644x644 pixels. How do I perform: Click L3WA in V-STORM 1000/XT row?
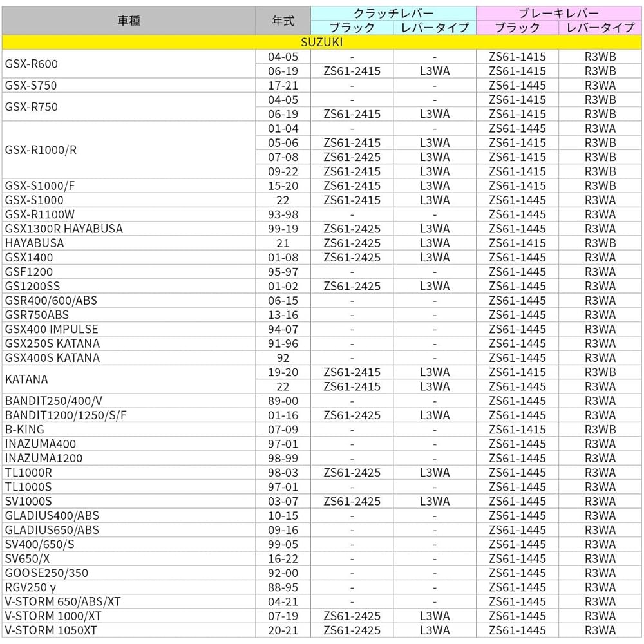point(435,616)
